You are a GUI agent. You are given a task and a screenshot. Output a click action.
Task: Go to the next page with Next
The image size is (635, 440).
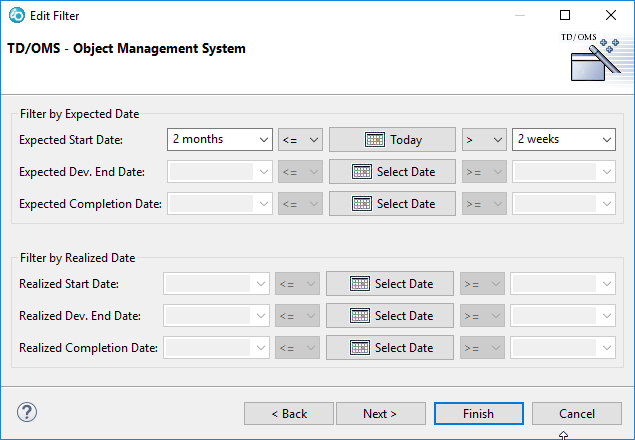(380, 413)
